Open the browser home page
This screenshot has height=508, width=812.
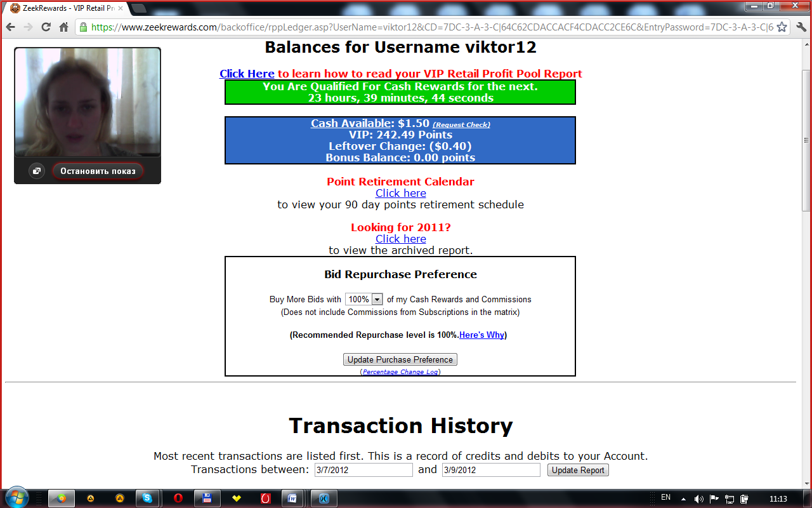pos(63,27)
